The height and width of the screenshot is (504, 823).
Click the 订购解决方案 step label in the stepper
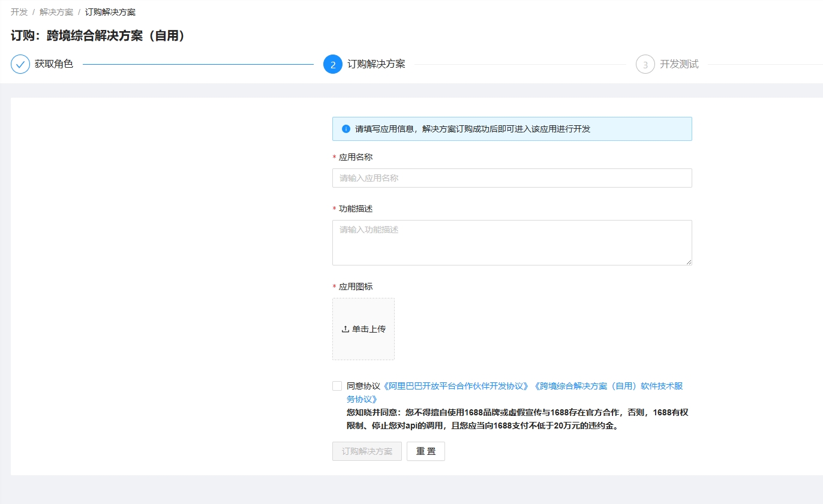coord(376,64)
